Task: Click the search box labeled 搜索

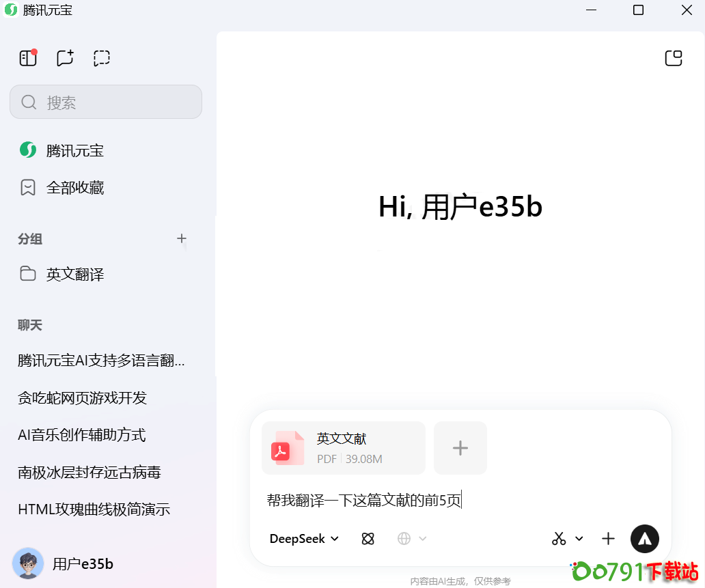Action: click(x=106, y=102)
